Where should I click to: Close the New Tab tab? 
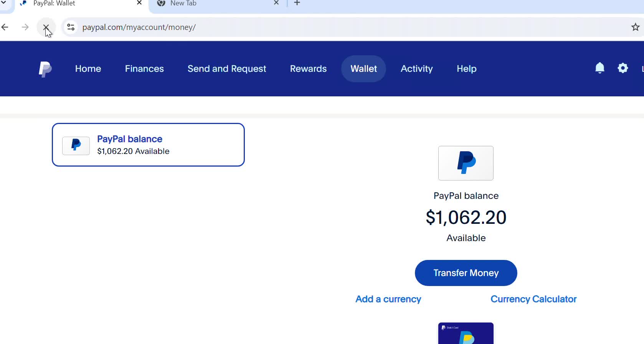(276, 3)
